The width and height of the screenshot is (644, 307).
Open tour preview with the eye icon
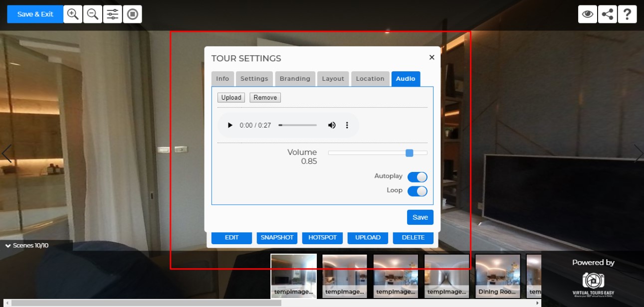click(x=587, y=14)
